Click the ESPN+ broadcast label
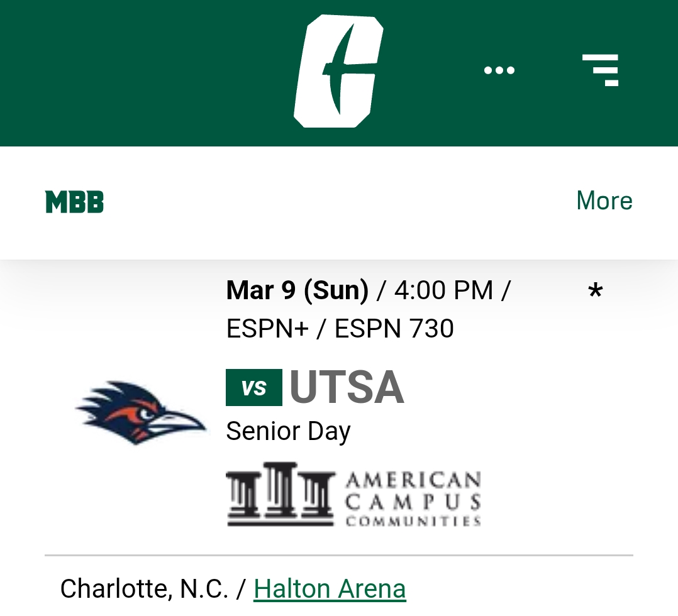Viewport: 678px width, 616px height. pos(268,329)
